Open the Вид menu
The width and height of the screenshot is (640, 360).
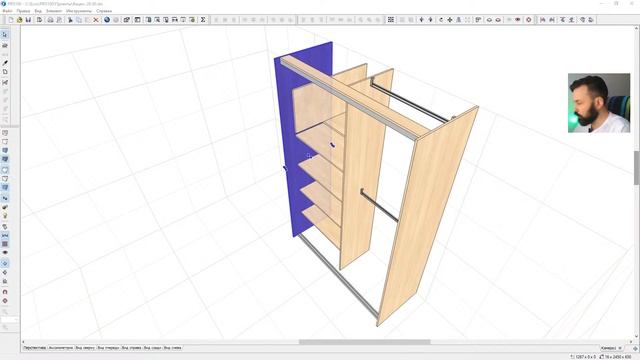(x=38, y=11)
